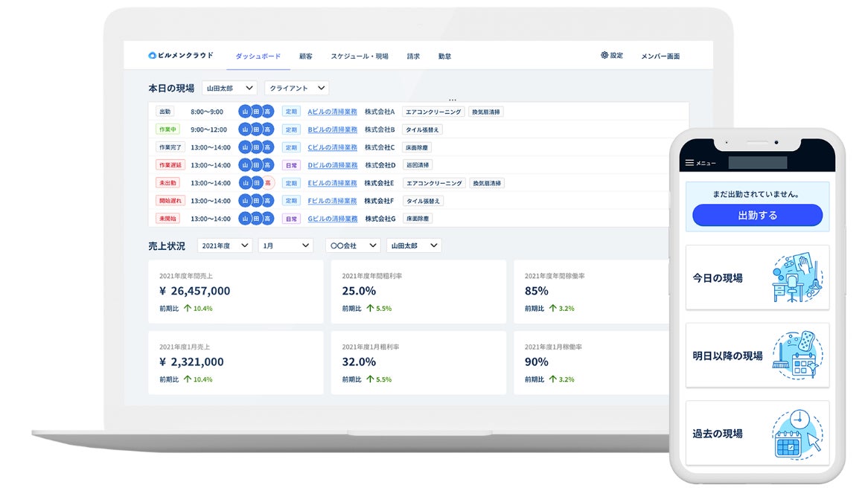Click the 過去の現場 clock calendar illustration
Viewport: 868px width, 488px height.
click(797, 434)
